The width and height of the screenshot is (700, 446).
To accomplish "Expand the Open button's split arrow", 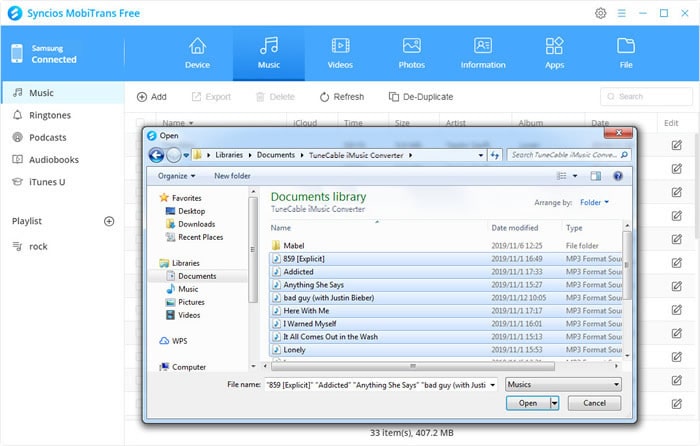I will 554,403.
